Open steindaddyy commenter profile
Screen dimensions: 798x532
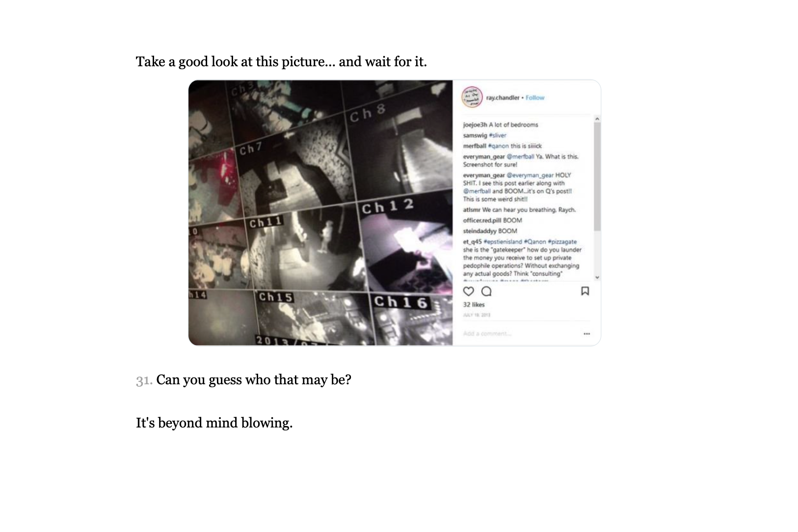(x=479, y=231)
